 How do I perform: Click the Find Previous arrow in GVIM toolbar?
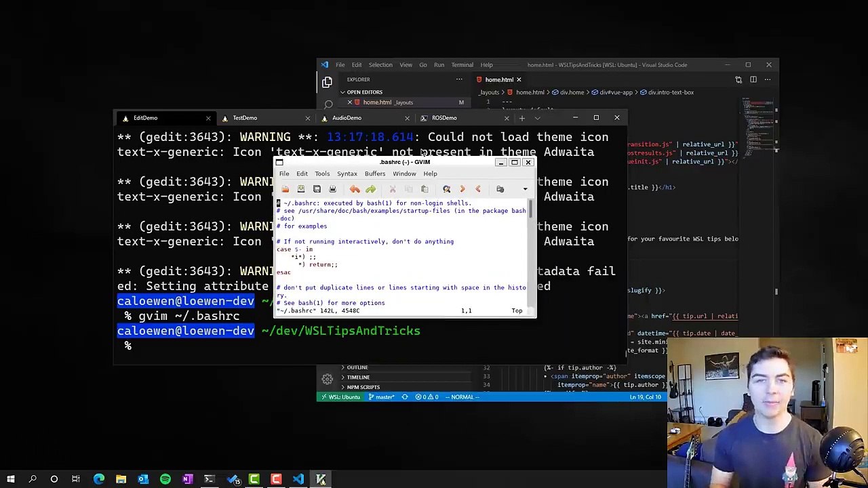(477, 189)
